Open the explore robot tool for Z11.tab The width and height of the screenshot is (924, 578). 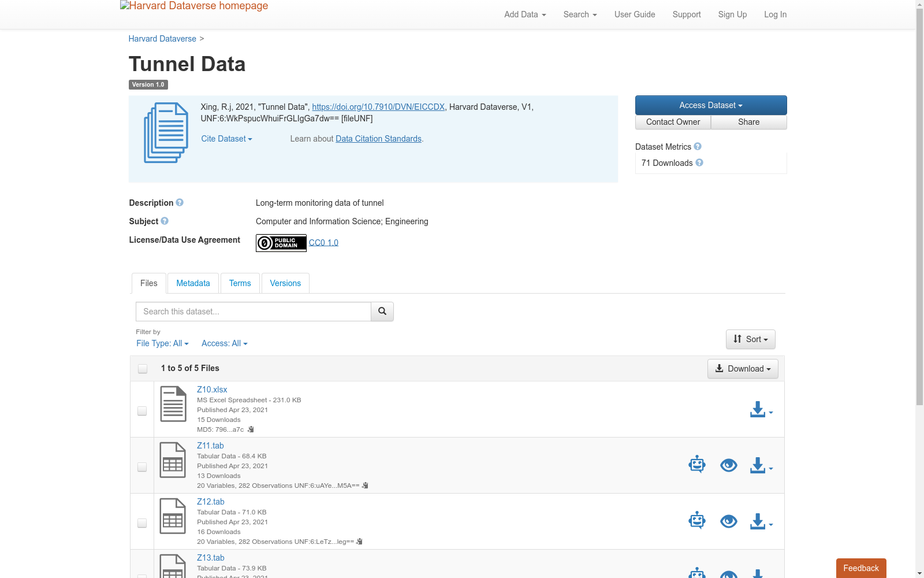[x=697, y=464]
